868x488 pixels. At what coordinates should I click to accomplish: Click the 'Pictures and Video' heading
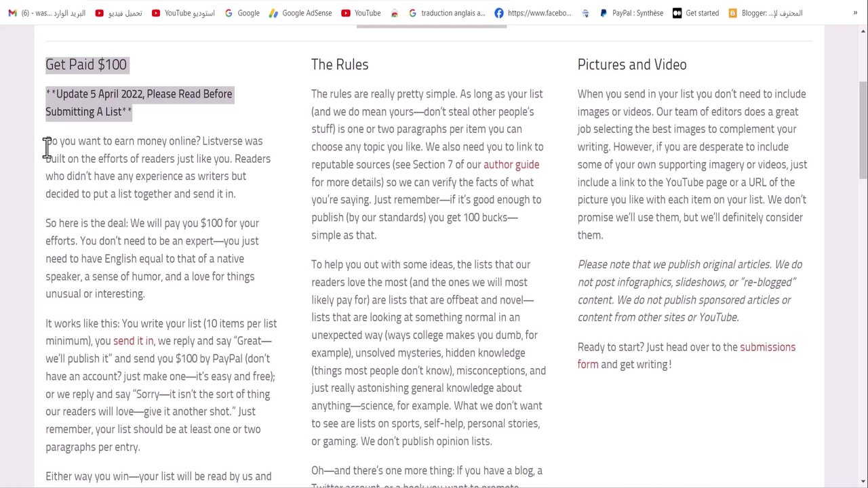click(x=632, y=64)
